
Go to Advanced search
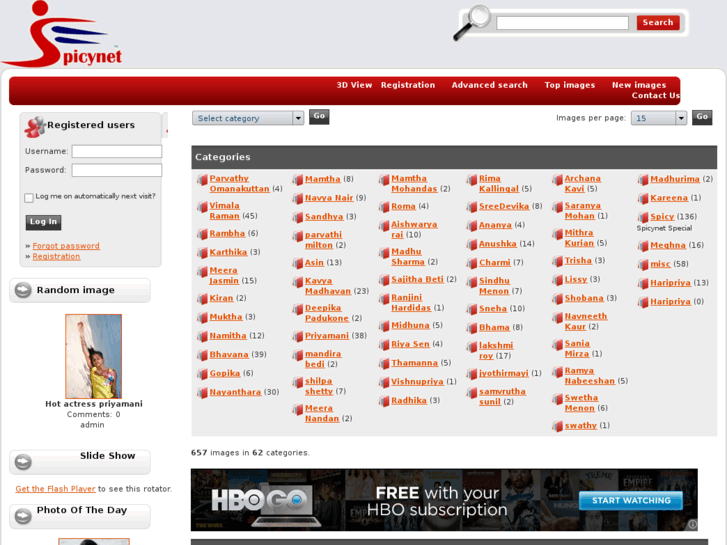(x=490, y=85)
